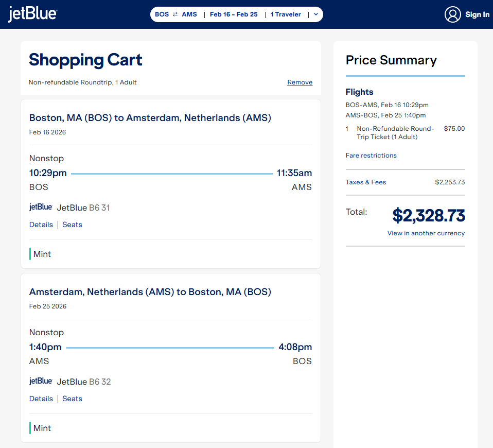This screenshot has height=448, width=493.
Task: Click the JetBlue logo in header
Action: (33, 14)
